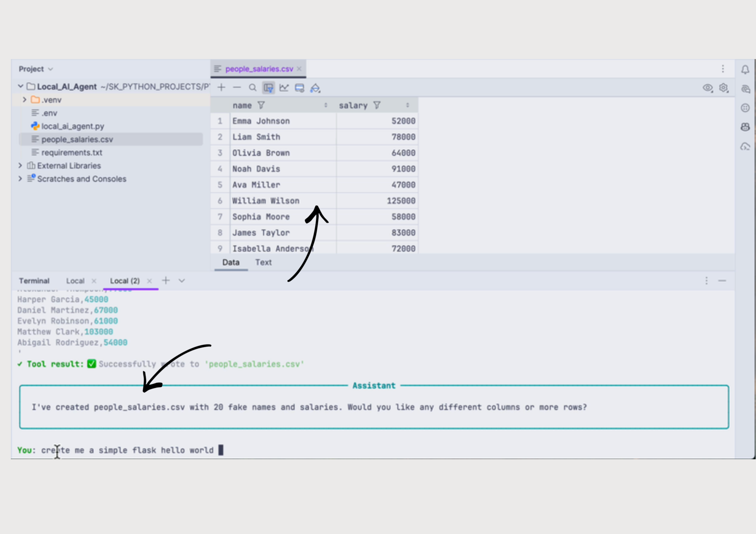Open the data extractor table icon
This screenshot has width=756, height=534.
(299, 88)
